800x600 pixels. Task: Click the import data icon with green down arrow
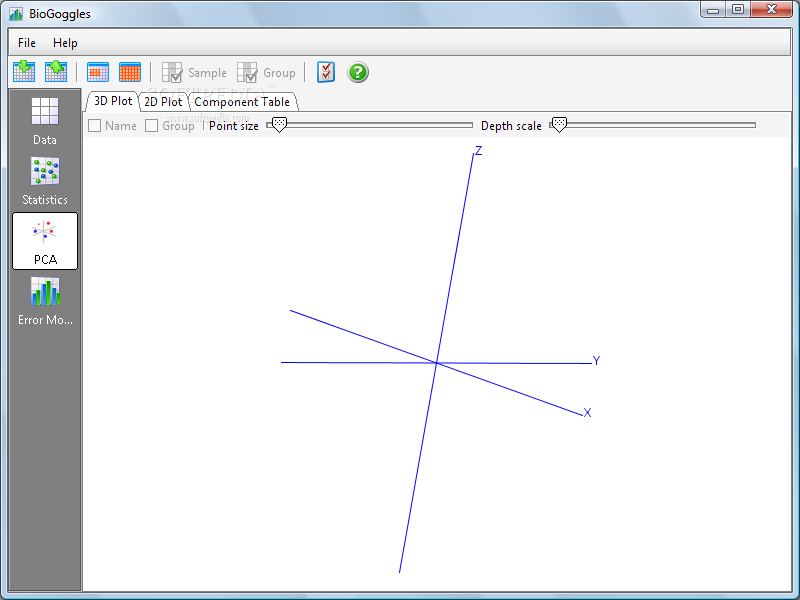click(24, 71)
